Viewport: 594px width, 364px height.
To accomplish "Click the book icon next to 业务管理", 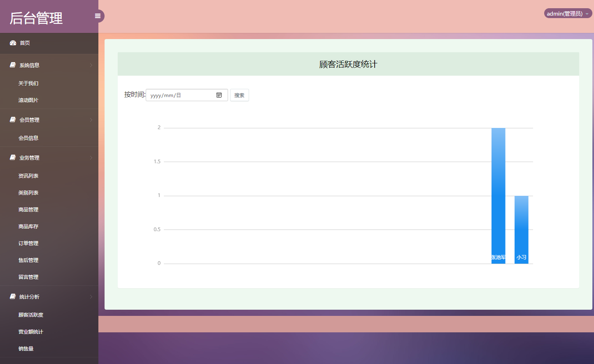I will click(12, 158).
